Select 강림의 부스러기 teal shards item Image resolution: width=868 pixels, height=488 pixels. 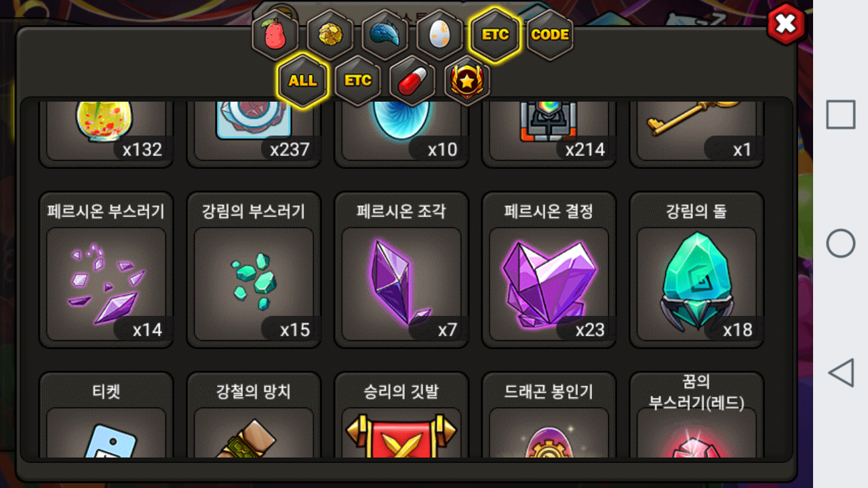click(254, 270)
